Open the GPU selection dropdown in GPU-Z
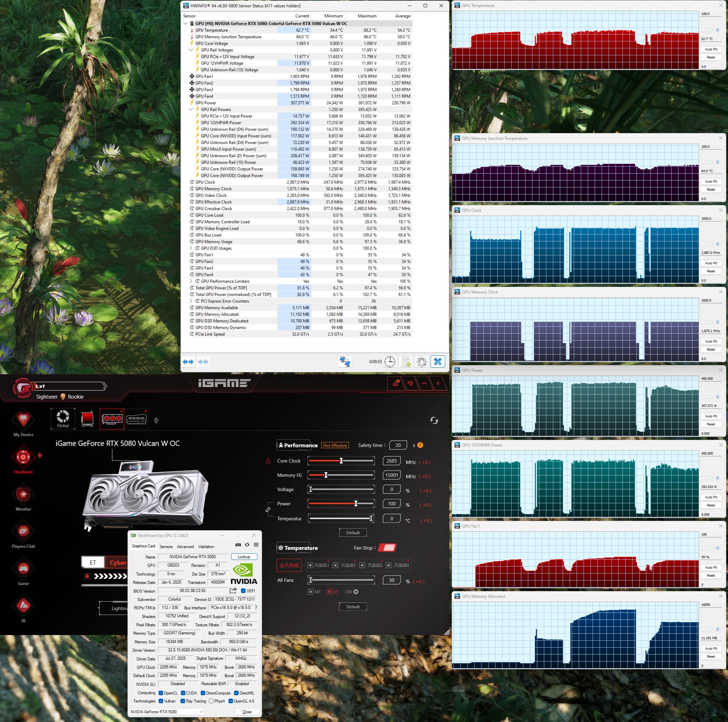728x722 pixels. 167,712
